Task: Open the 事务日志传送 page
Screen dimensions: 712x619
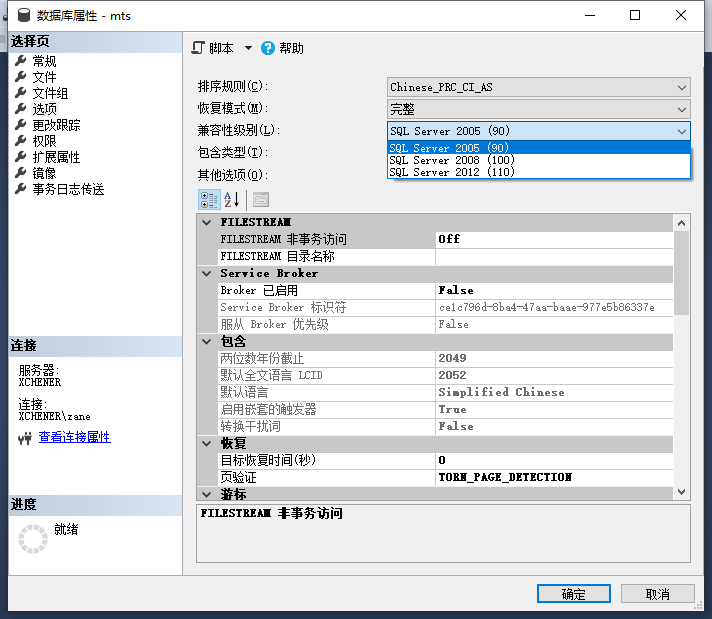Action: [x=68, y=189]
